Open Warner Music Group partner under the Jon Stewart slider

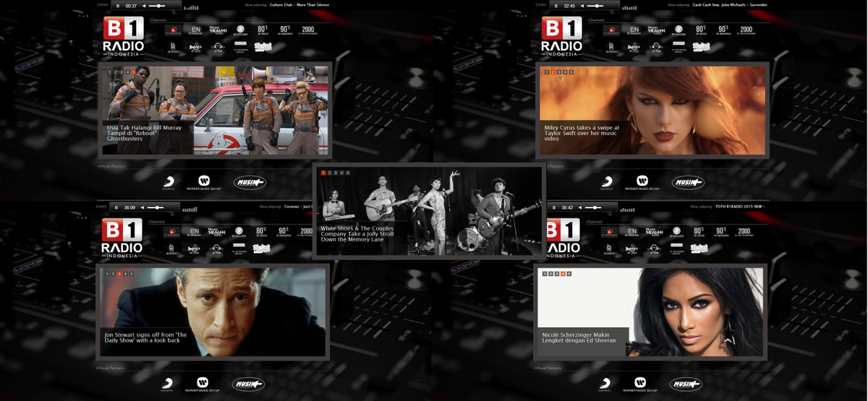point(203,384)
